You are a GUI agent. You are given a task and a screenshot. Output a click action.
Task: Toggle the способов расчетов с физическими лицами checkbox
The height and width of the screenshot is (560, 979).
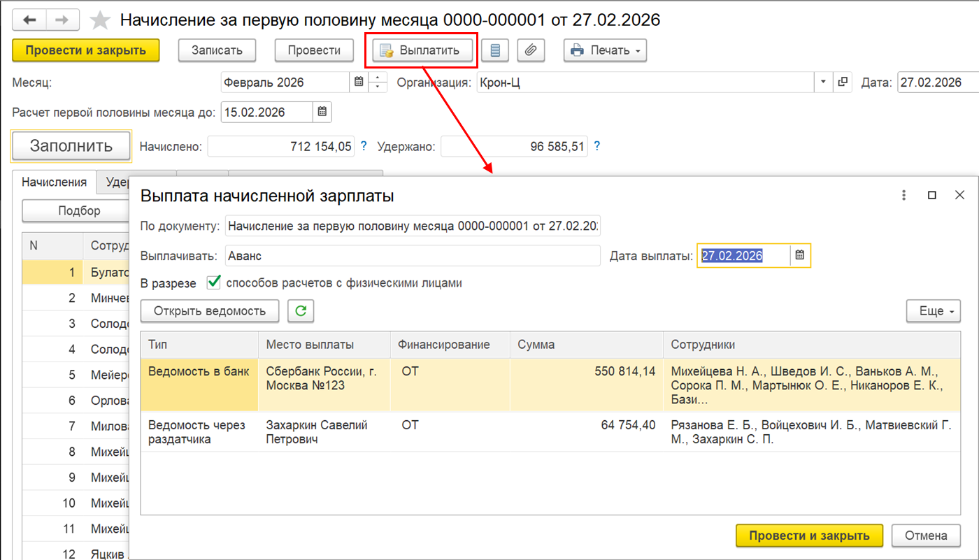pyautogui.click(x=214, y=283)
